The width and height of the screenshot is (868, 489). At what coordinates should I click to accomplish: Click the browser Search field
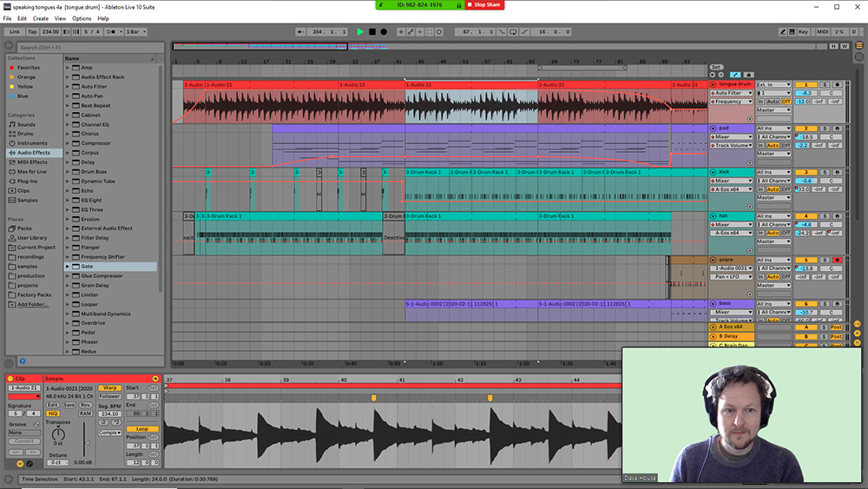coord(87,47)
